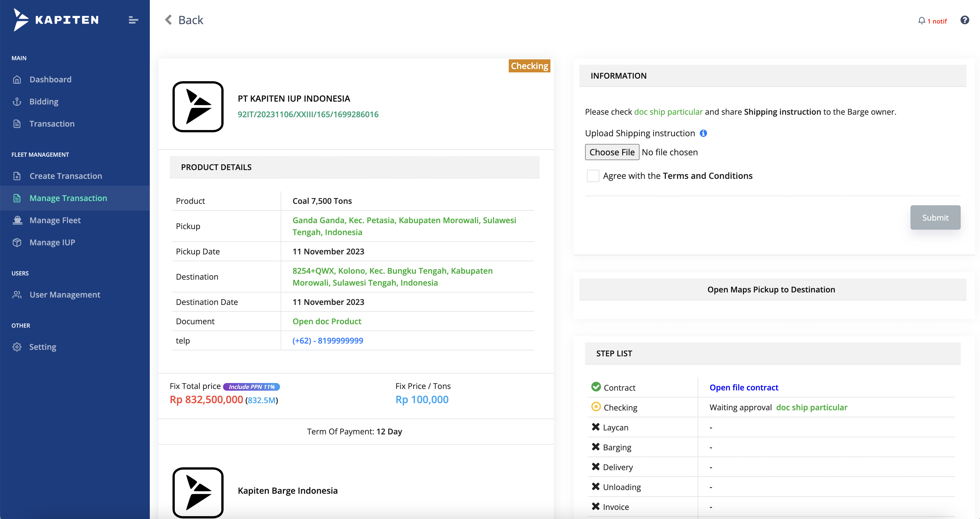Click the Manage IUP box icon
Viewport: 980px width, 519px height.
tap(17, 242)
